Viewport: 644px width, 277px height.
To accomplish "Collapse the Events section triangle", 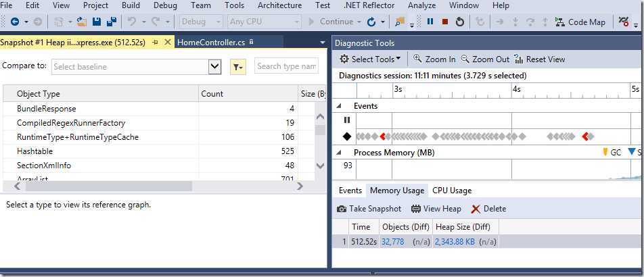I will (339, 106).
